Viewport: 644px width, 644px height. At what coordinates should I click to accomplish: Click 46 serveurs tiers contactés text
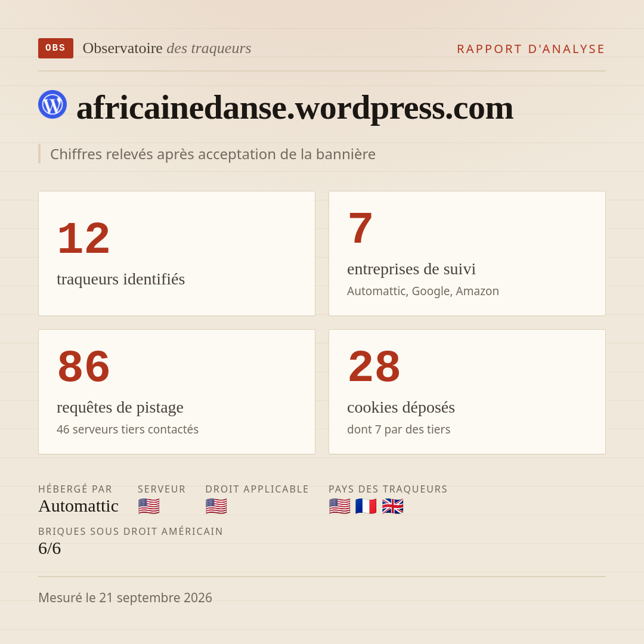pos(128,429)
